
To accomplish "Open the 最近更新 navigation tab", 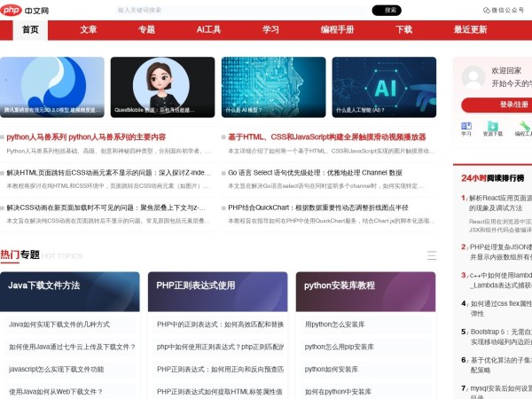I will click(x=470, y=30).
